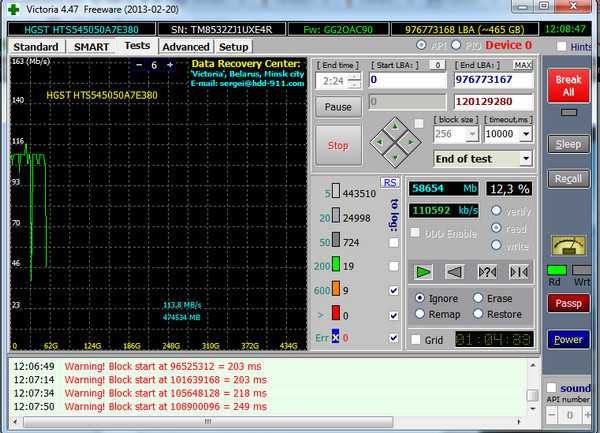600x433 pixels.
Task: Select the Remap radio button
Action: pyautogui.click(x=420, y=314)
